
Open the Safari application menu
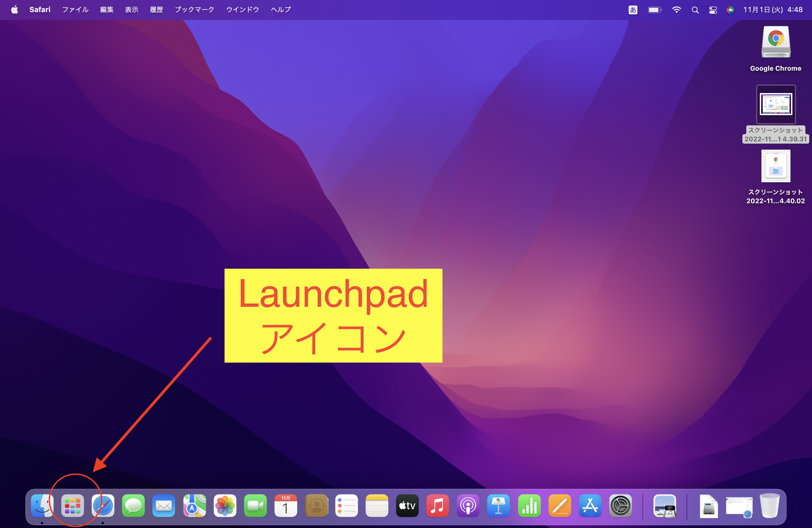click(40, 10)
